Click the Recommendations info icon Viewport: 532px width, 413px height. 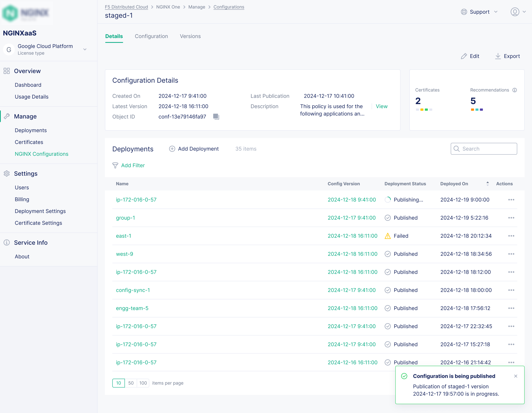515,90
